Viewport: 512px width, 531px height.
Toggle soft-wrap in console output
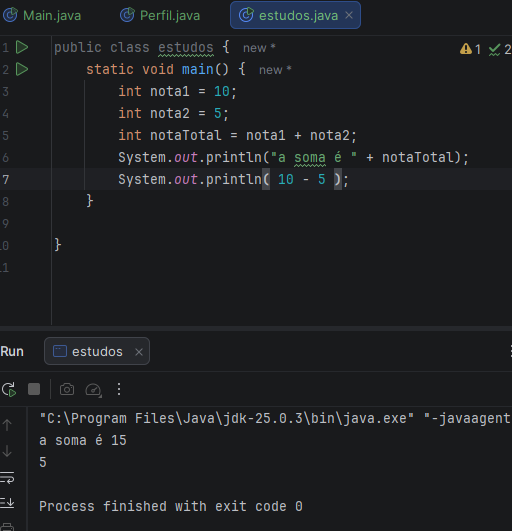pyautogui.click(x=7, y=477)
